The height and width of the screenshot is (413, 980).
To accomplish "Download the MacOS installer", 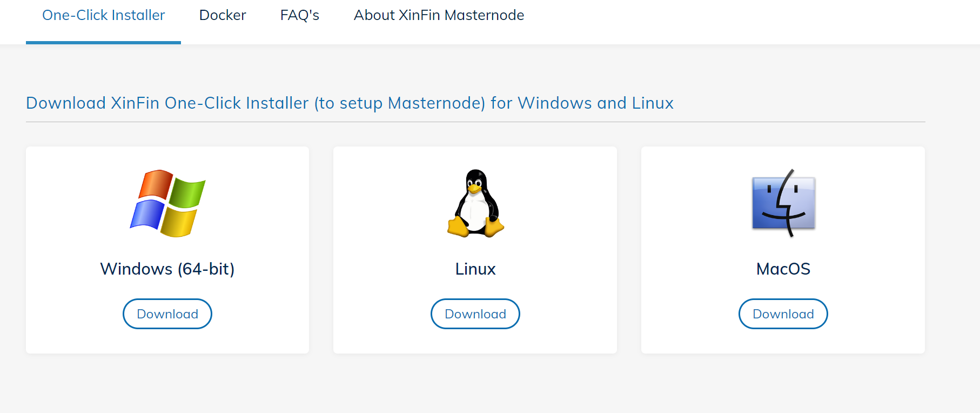I will pyautogui.click(x=783, y=314).
